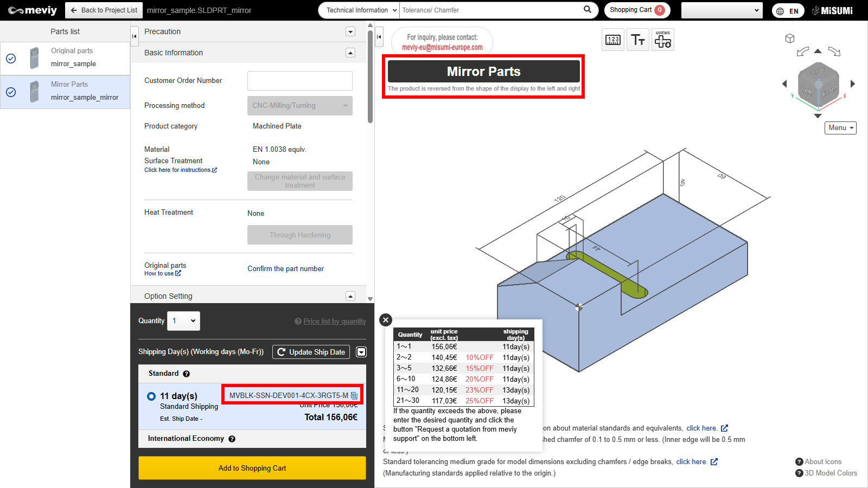Open the view Menu dropdown
The width and height of the screenshot is (868, 488).
click(x=840, y=128)
